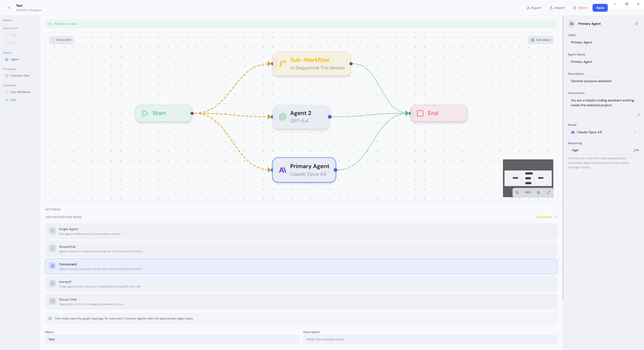Add a Port node from palette
Screen dimensions: 644x350
pos(11,100)
